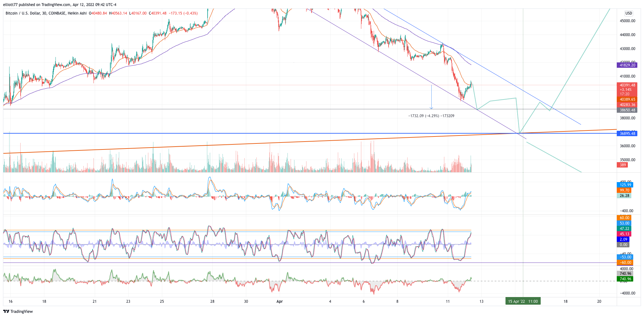
Task: Click the gray 740.96 indicator label
Action: click(625, 274)
